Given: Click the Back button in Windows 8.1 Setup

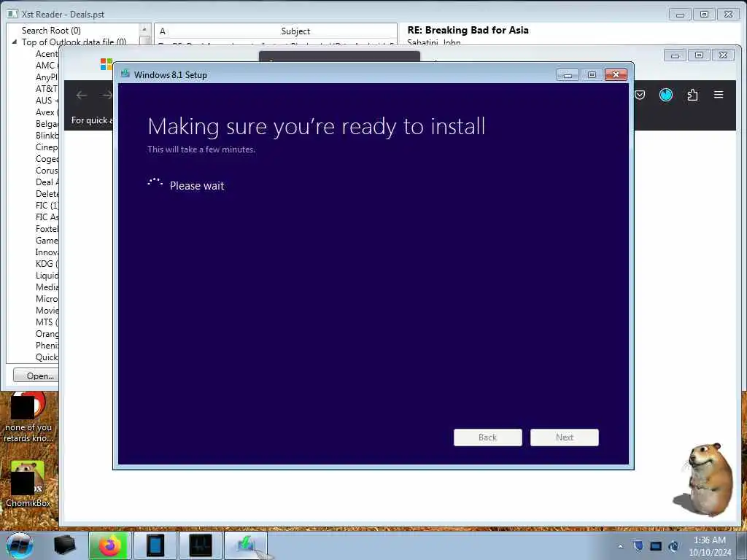Looking at the screenshot, I should click(x=488, y=437).
